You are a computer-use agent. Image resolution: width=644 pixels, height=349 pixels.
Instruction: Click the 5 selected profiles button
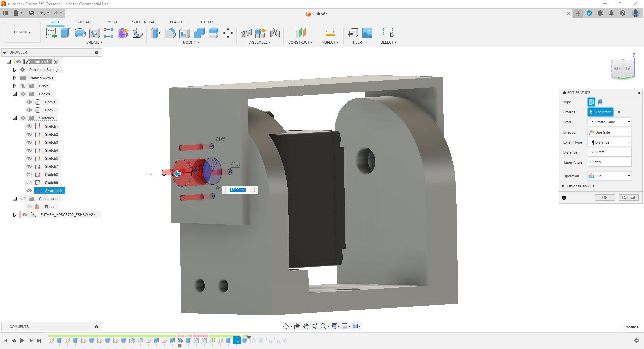pos(600,112)
